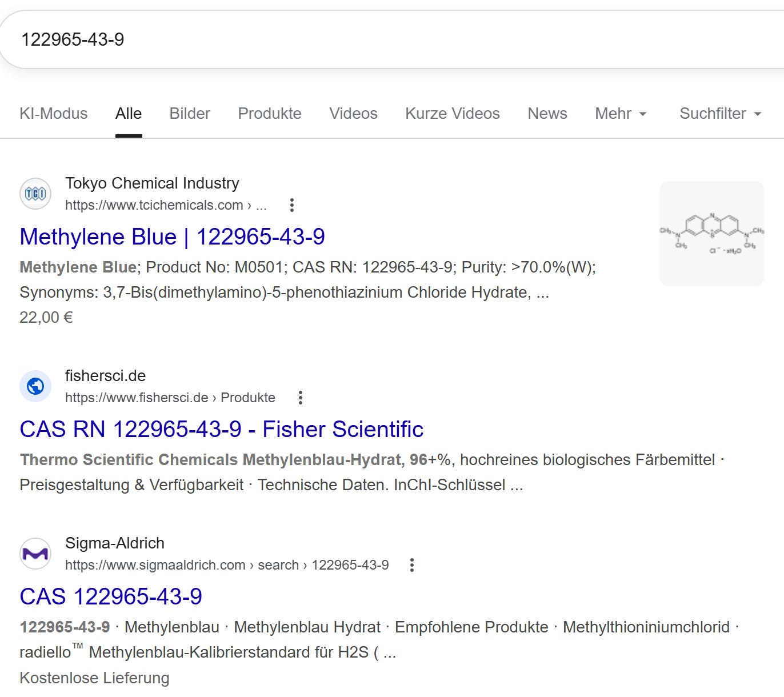The image size is (784, 697).
Task: Open three-dot menu for the tcichemicals.com result
Action: point(292,205)
